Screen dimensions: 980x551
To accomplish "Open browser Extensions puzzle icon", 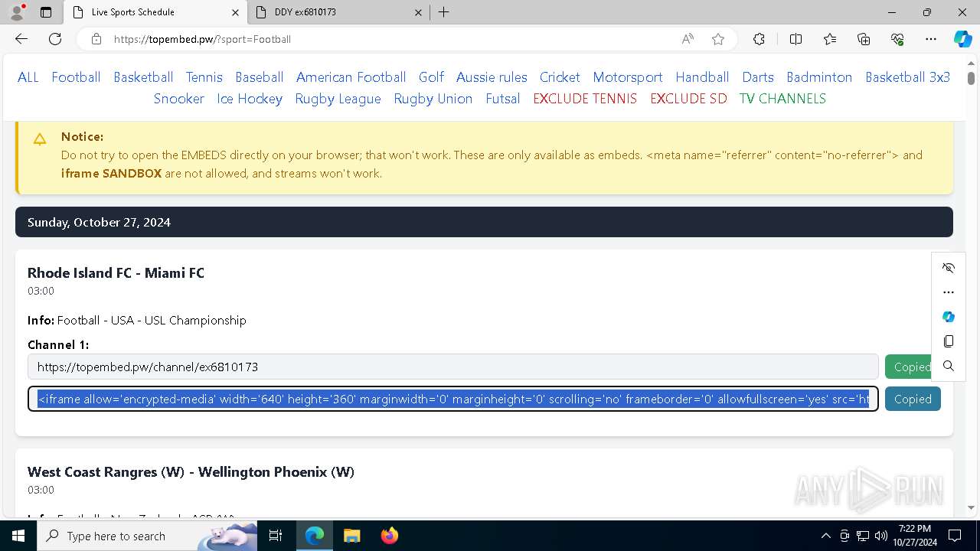I will click(759, 39).
